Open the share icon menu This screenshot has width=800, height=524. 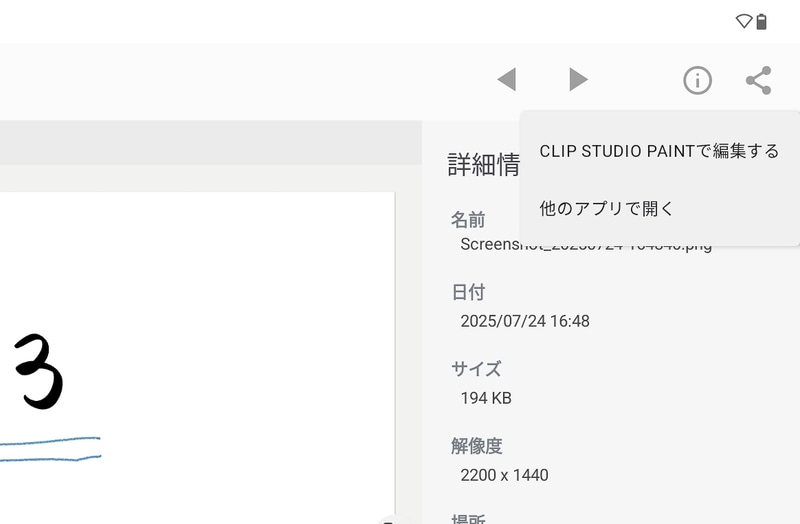pos(759,80)
